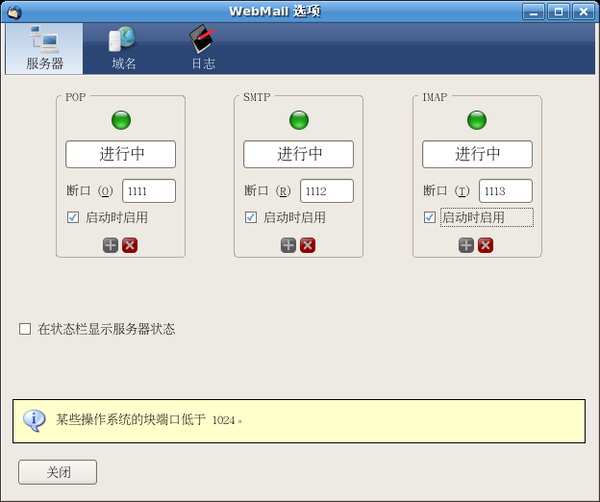Open the 日志 tab

pos(203,48)
